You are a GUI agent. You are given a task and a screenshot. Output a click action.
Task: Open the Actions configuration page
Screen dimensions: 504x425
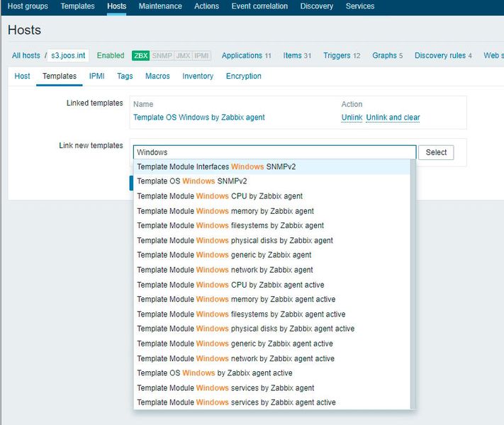point(206,6)
